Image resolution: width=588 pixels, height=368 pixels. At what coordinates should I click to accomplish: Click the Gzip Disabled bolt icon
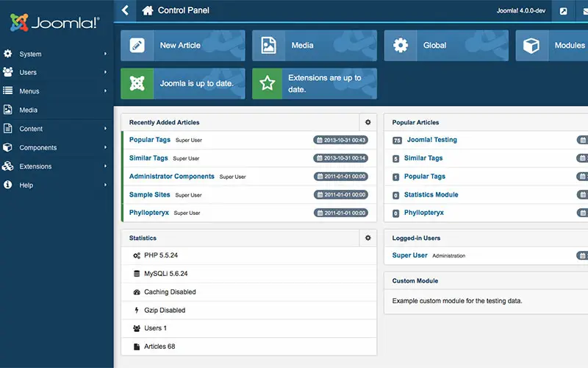(137, 310)
